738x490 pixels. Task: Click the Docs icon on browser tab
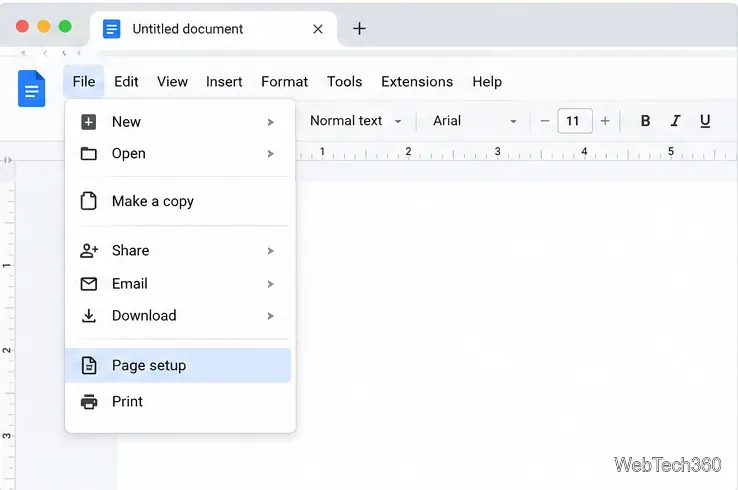click(x=112, y=29)
